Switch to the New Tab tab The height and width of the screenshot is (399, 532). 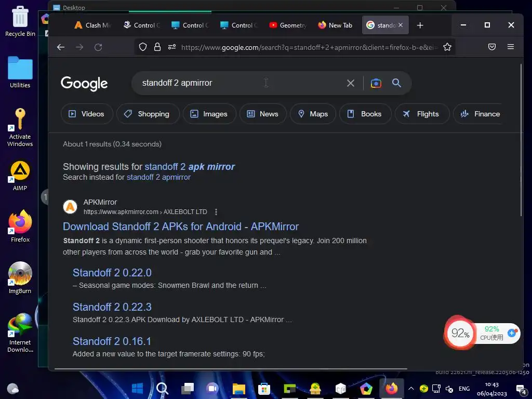(335, 25)
